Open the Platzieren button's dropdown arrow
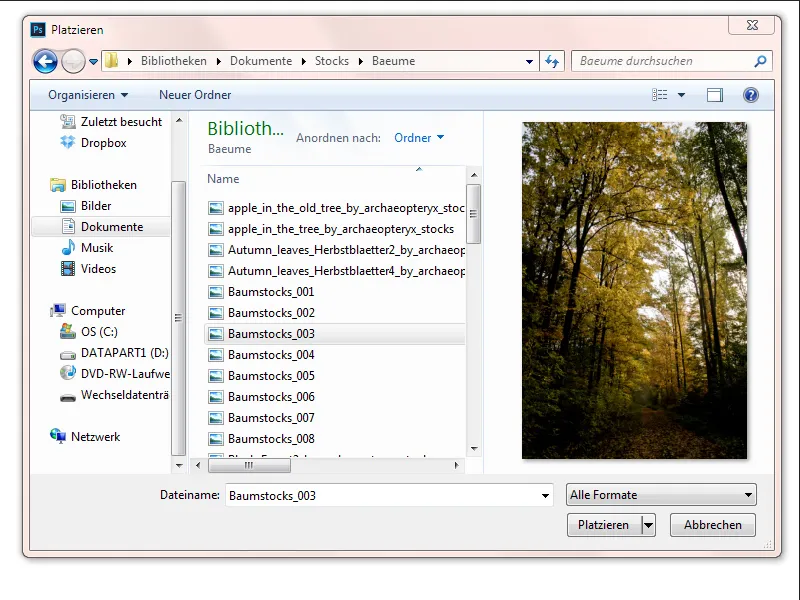The width and height of the screenshot is (800, 600). click(648, 525)
